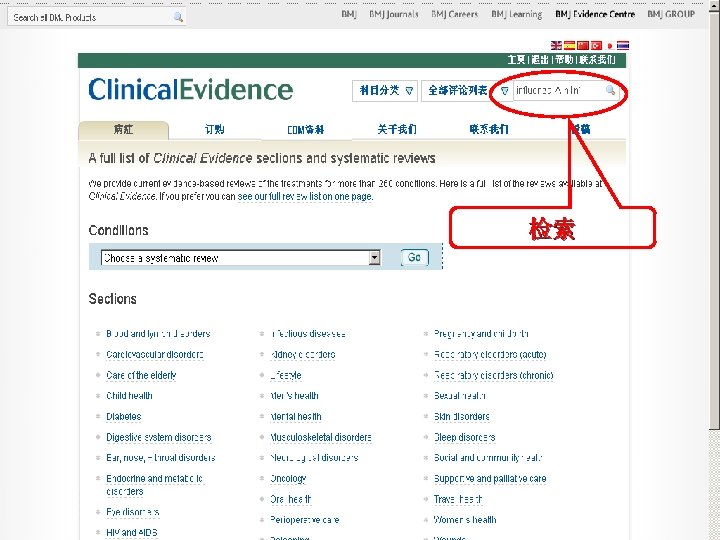Switch language with the Turkish flag

pos(596,45)
